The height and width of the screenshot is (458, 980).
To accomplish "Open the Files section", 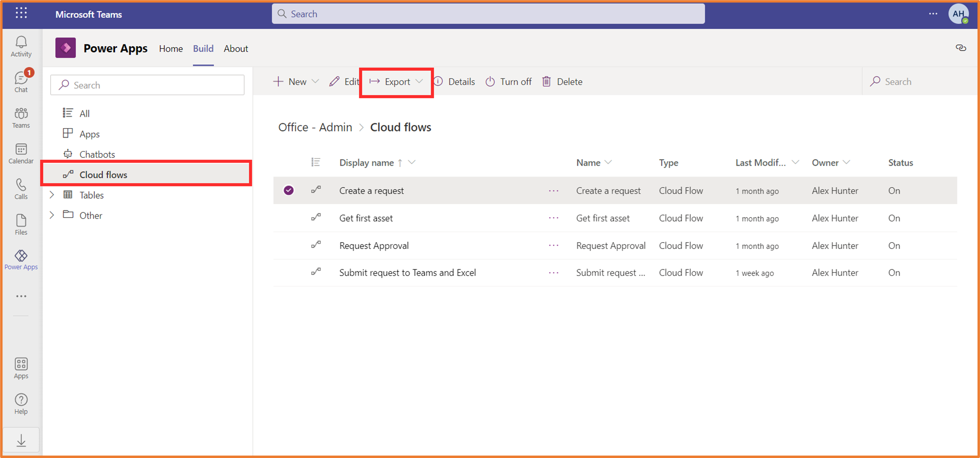I will pos(20,224).
